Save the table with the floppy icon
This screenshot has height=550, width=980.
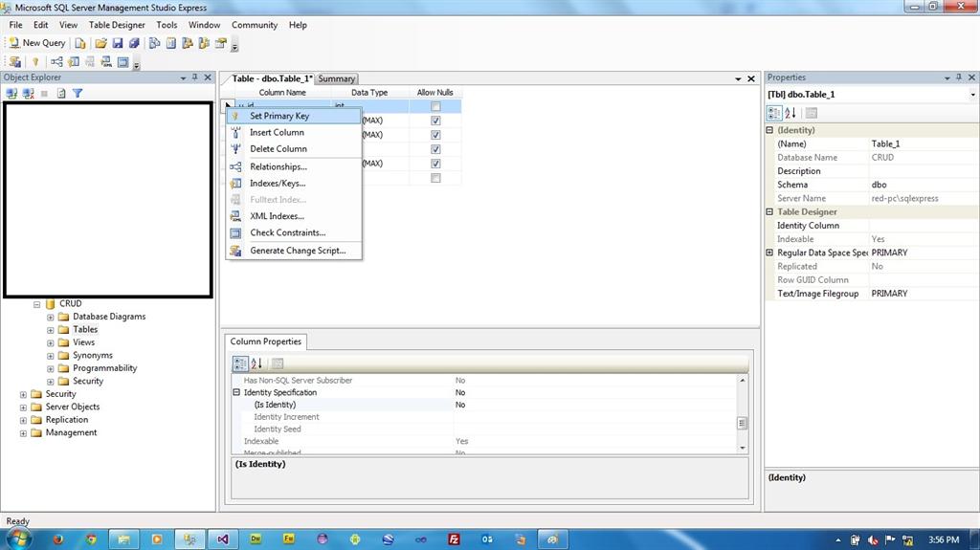coord(118,43)
